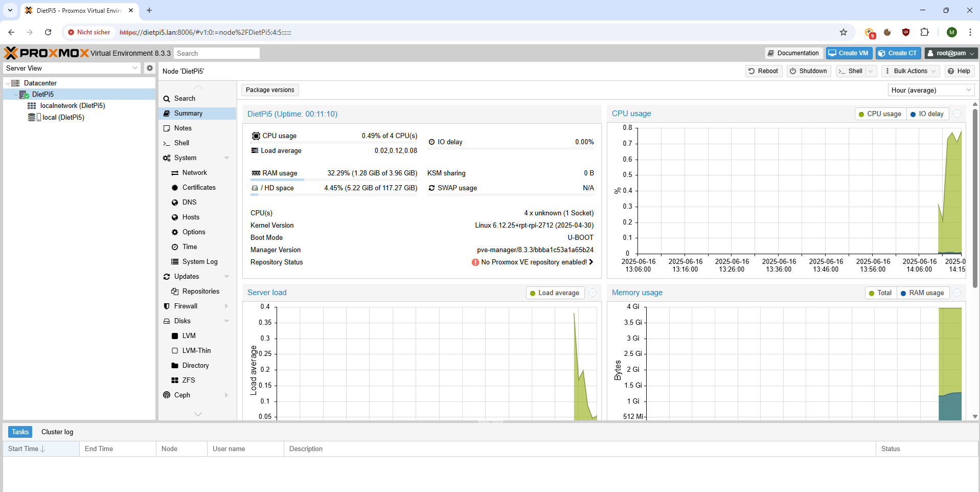
Task: Open the uBlock shield extension icon
Action: 906,32
